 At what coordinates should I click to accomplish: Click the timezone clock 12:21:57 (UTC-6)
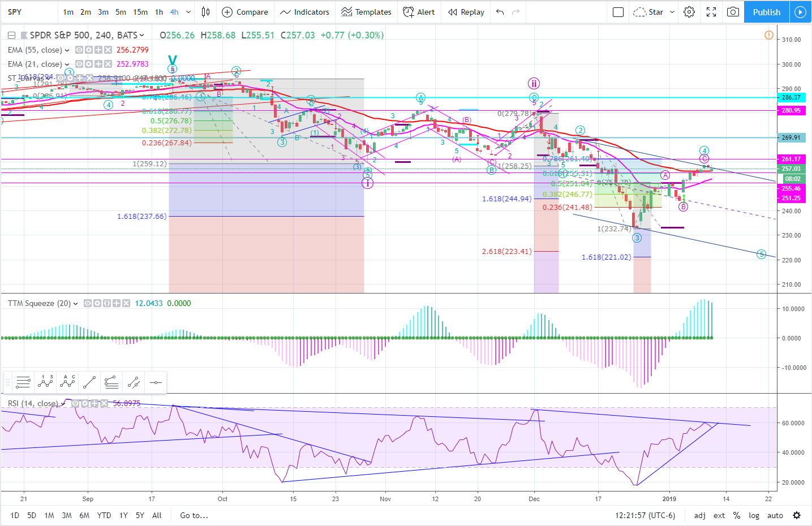(x=645, y=515)
